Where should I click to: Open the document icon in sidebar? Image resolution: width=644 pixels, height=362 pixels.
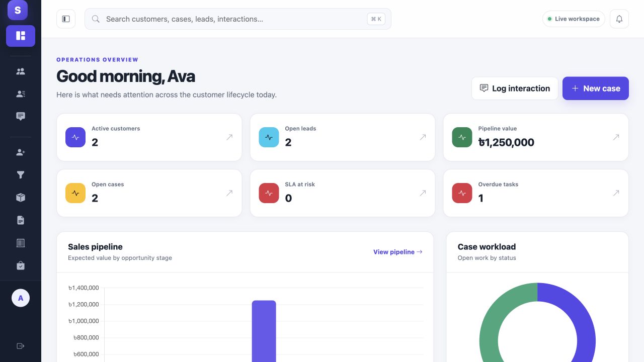[21, 220]
